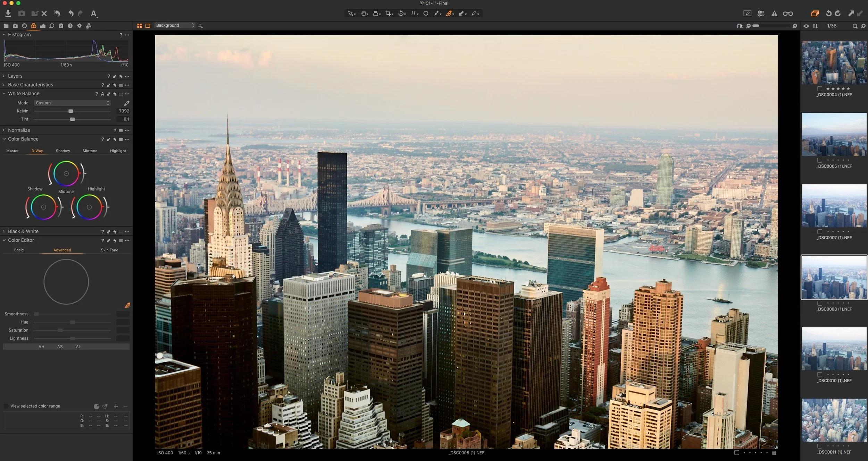Select the Spot removal circle tool
868x461 pixels.
click(x=426, y=14)
